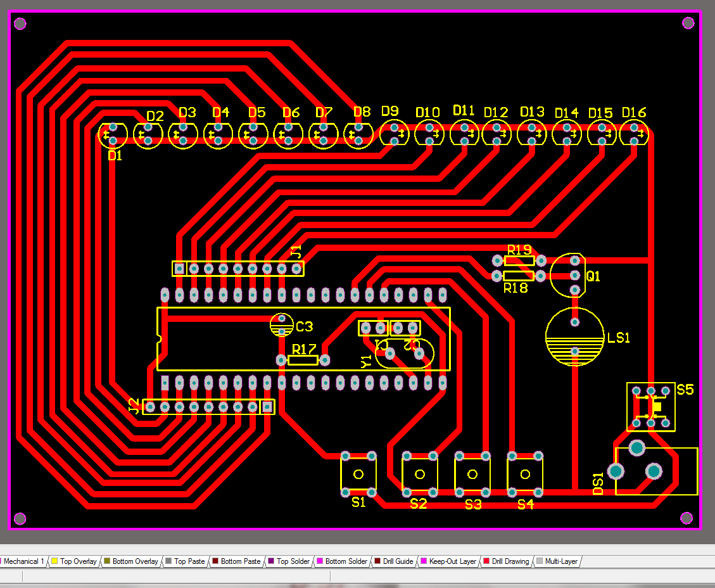Click the C3 capacitor component
Viewport: 715px width, 588px height.
(281, 325)
